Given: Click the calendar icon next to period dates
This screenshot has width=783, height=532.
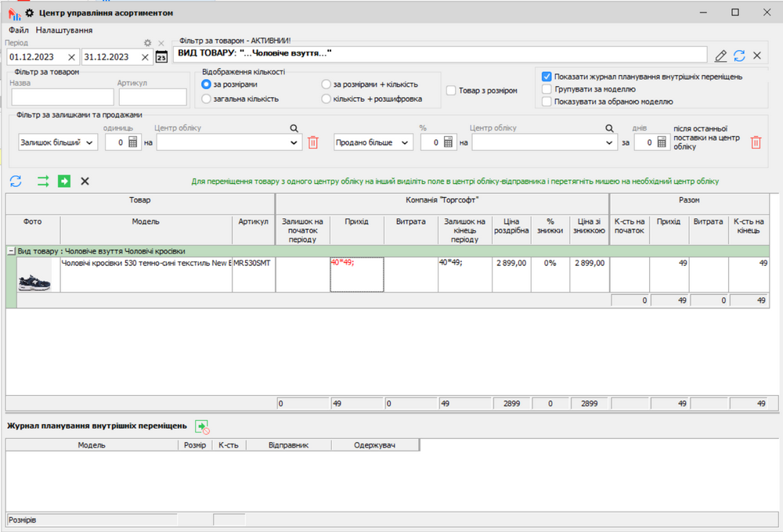Looking at the screenshot, I should [x=161, y=57].
